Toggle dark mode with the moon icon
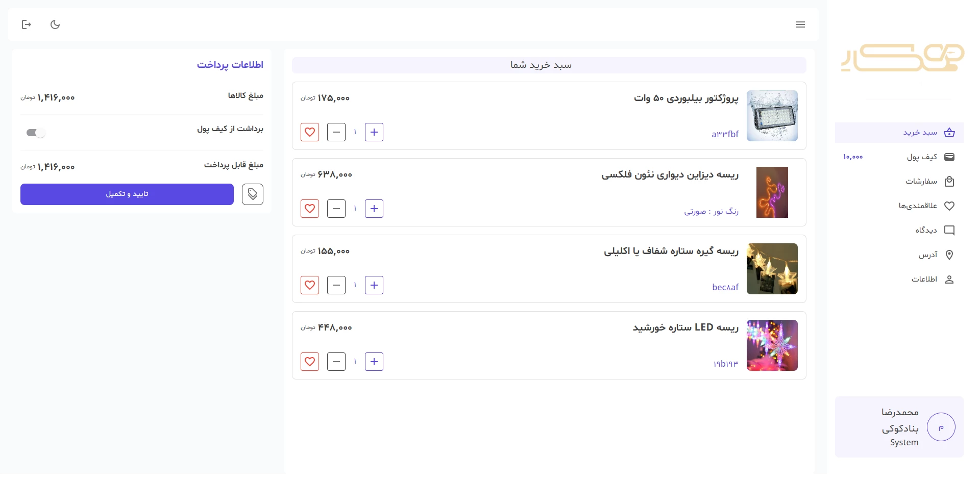This screenshot has height=482, width=980. (55, 24)
